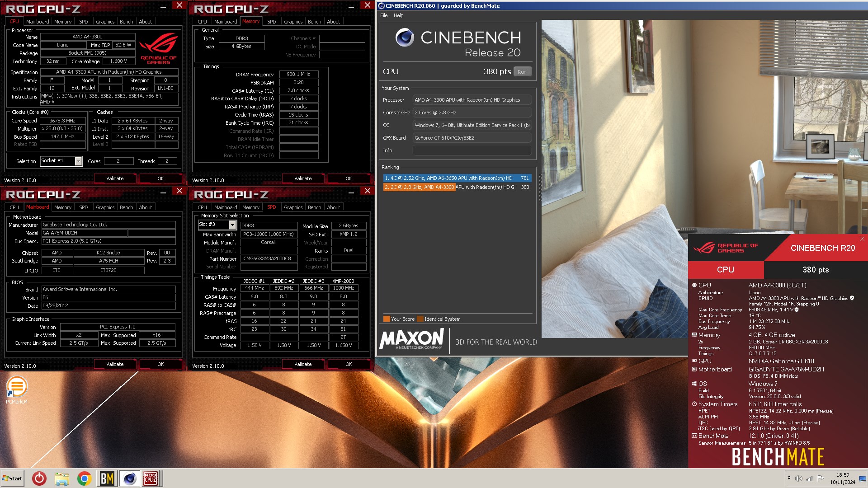868x488 pixels.
Task: Click Validate in CPU-Z window showing SPD tab
Action: click(303, 364)
